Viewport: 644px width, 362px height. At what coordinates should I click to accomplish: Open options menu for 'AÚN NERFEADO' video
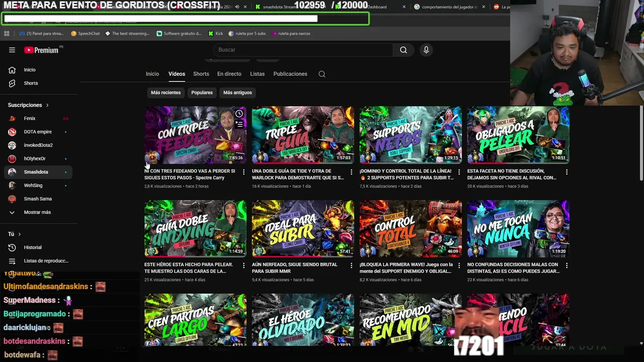351,265
